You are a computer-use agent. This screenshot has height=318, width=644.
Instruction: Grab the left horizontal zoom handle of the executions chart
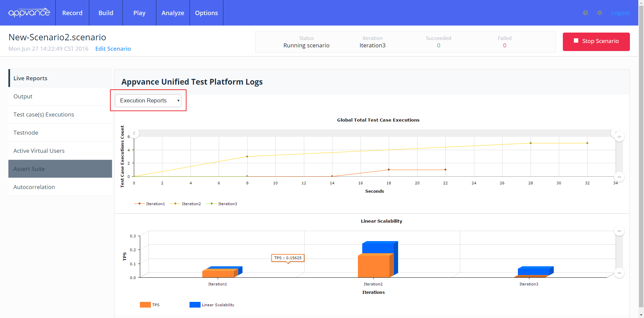[x=134, y=133]
